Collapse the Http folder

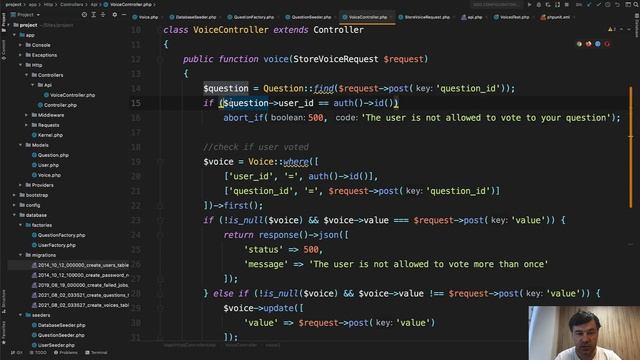point(20,65)
